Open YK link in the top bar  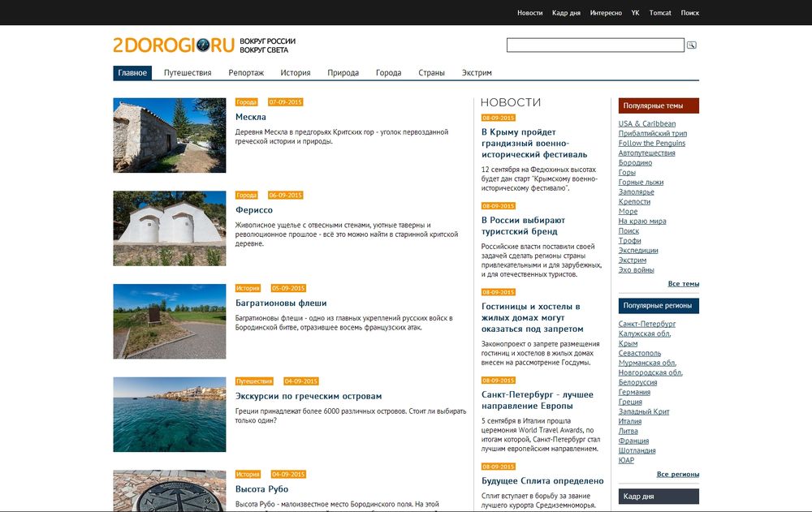tap(636, 13)
